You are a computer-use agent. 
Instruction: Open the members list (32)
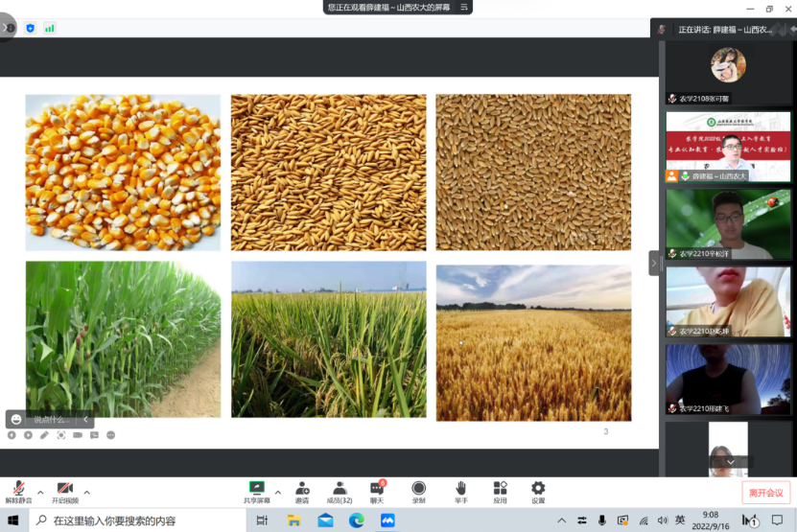tap(340, 490)
